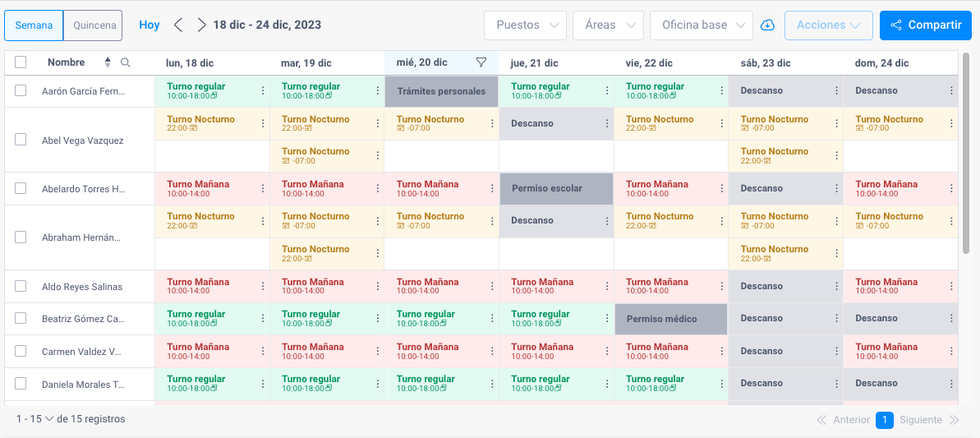Go to the previous week with left arrow

[x=178, y=25]
